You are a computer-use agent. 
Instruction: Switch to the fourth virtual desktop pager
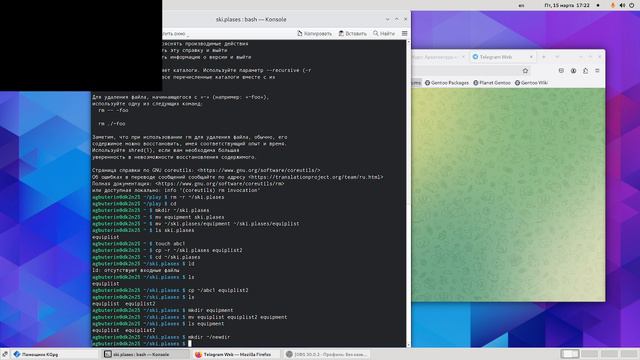[x=629, y=354]
